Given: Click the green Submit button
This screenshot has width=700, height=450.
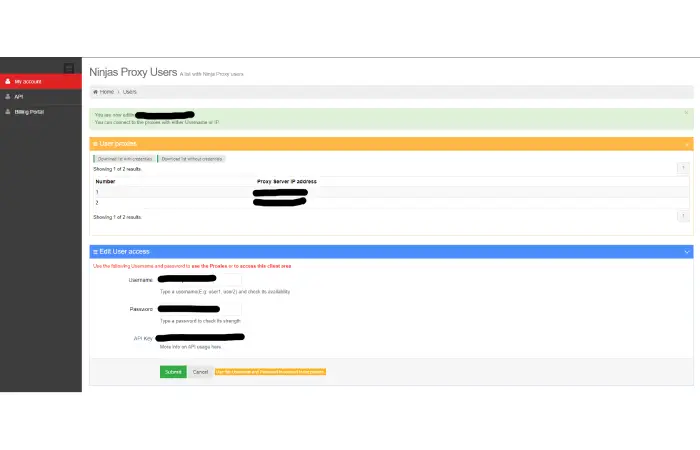Looking at the screenshot, I should pos(173,372).
